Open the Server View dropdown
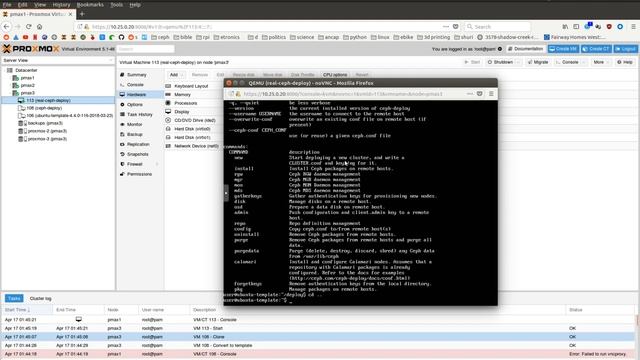640x360 pixels. [58, 60]
